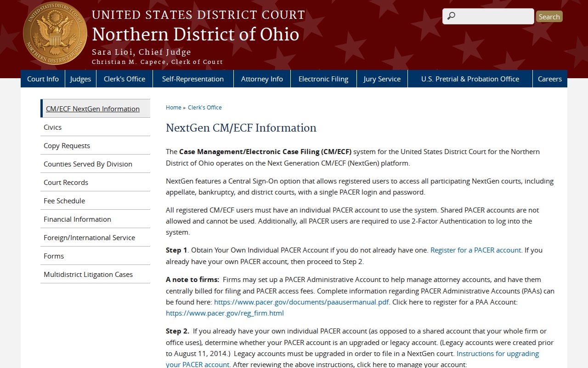View the Fee Schedule page
Viewport: 588px width, 368px height.
(95, 201)
